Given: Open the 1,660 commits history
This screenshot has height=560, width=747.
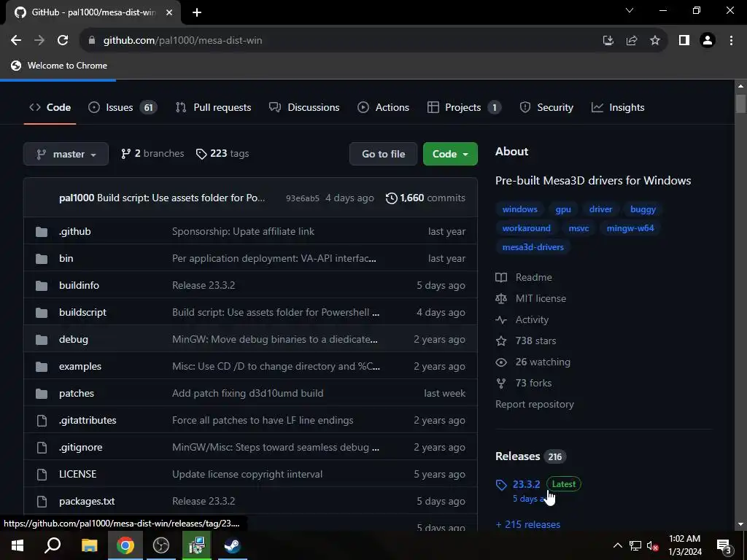Looking at the screenshot, I should (x=425, y=198).
